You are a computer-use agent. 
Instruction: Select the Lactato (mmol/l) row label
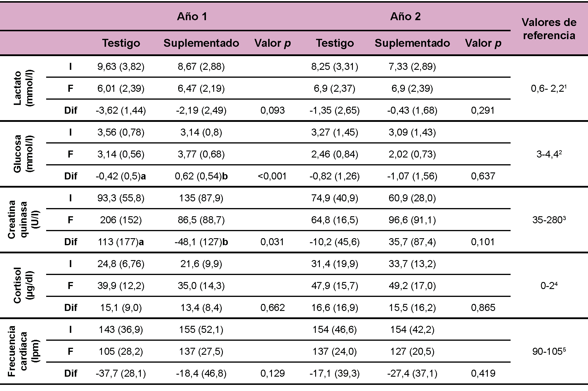pos(23,88)
